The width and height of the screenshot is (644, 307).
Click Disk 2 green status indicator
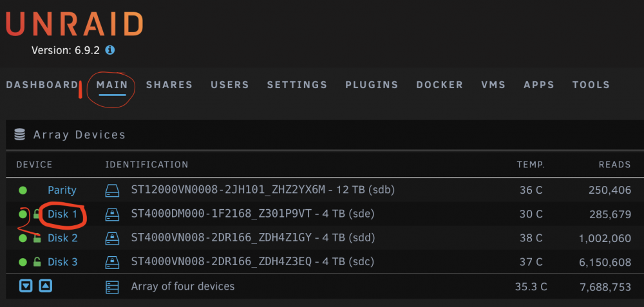23,238
